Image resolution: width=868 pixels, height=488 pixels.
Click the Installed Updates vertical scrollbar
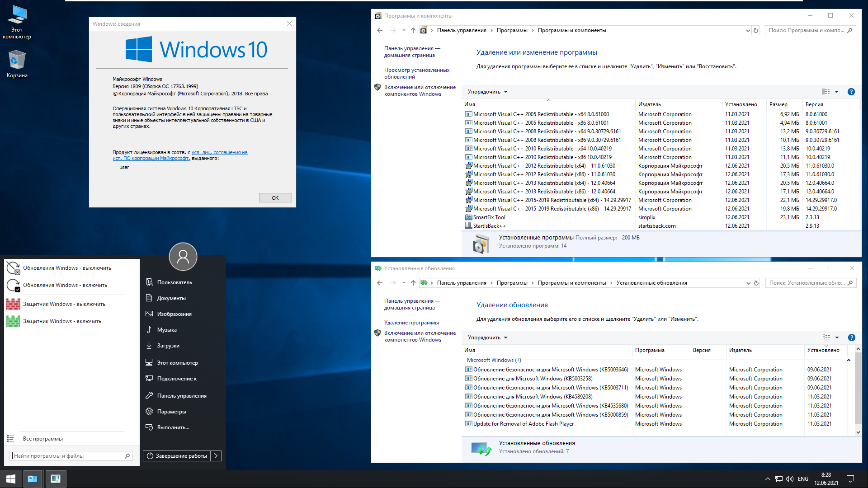(x=858, y=389)
